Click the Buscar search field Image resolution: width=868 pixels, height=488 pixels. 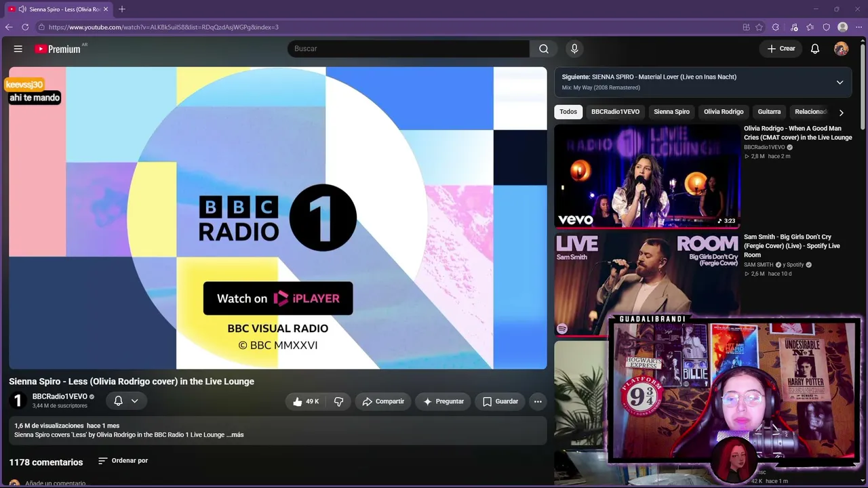pos(408,49)
